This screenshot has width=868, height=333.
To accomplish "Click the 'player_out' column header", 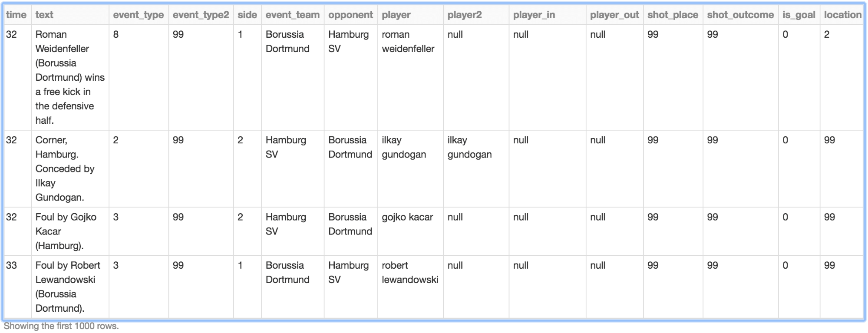I will [614, 15].
